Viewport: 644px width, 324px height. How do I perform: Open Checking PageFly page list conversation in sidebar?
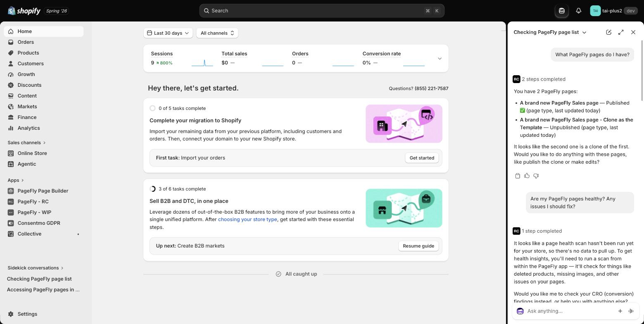pos(39,279)
